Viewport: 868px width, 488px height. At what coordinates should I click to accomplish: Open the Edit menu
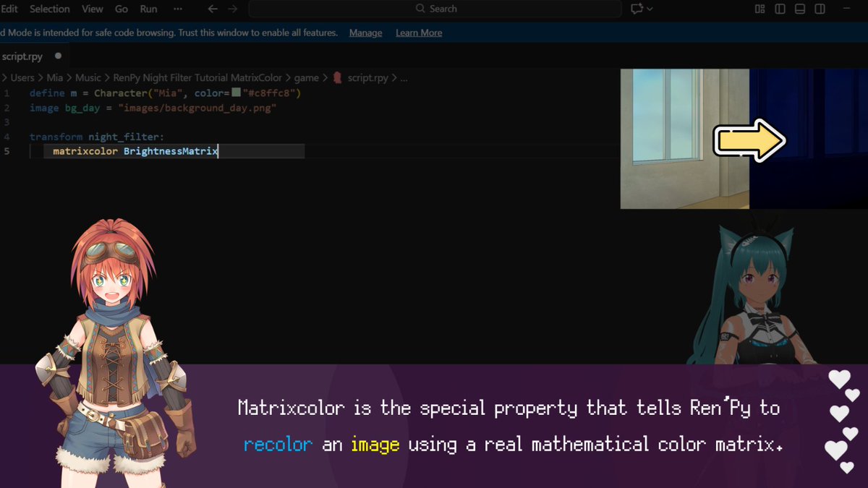pos(9,9)
